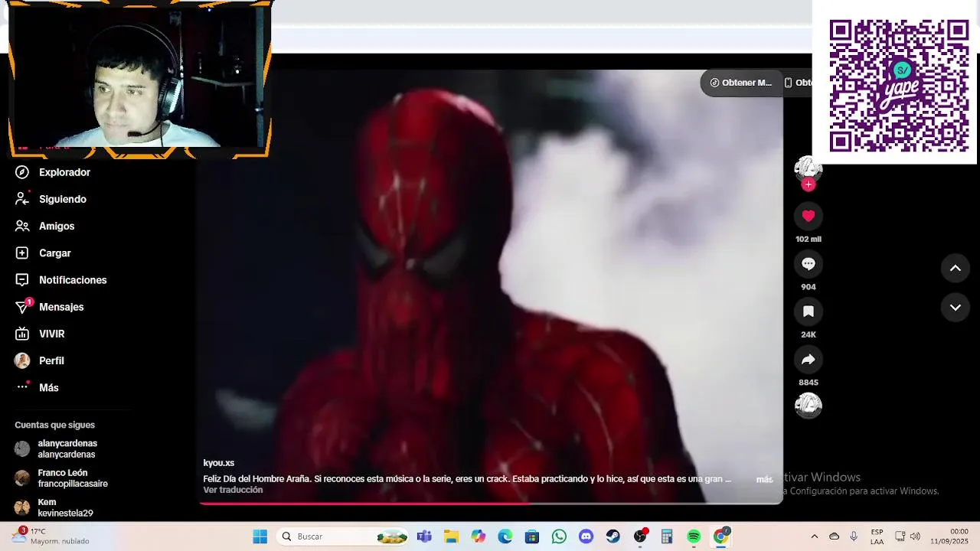Open WhatsApp from the taskbar

pyautogui.click(x=559, y=536)
